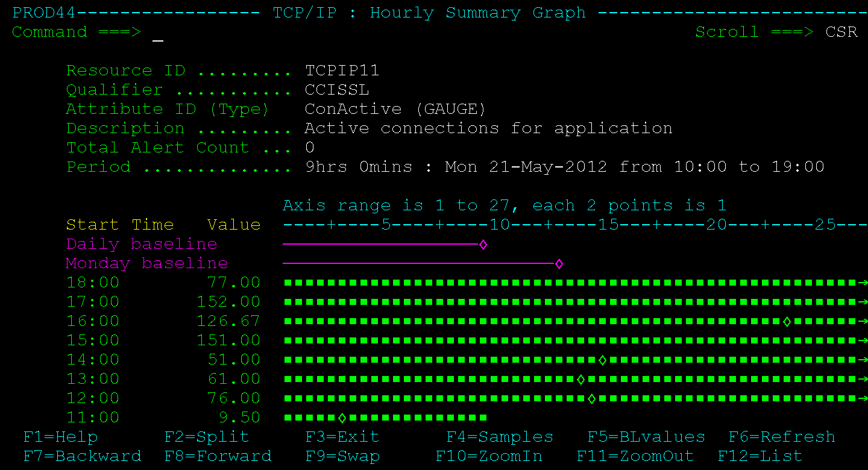Viewport: 868px width, 470px height.
Task: Click the diamond marker on the 13:00 bar
Action: pyautogui.click(x=580, y=378)
